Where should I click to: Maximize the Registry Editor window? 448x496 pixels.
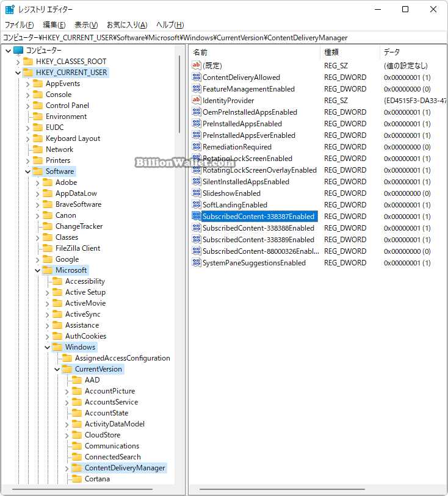pyautogui.click(x=405, y=9)
